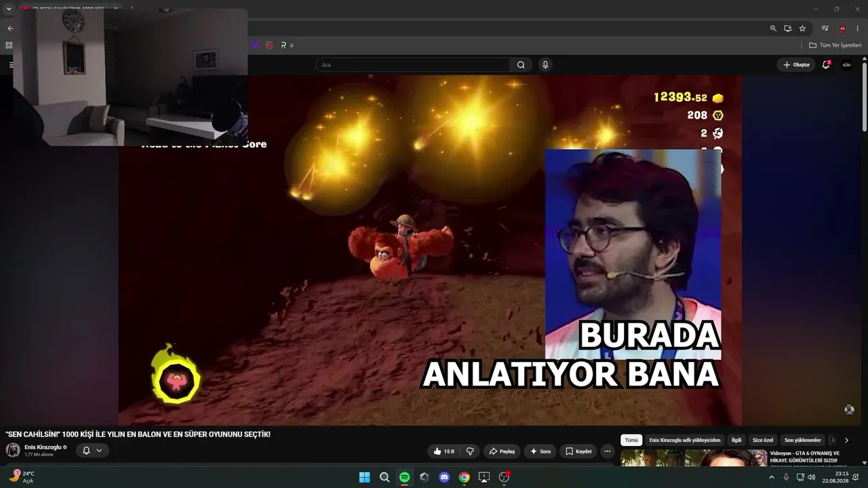
Task: Open the grey hexagon taskbar app
Action: click(x=425, y=477)
